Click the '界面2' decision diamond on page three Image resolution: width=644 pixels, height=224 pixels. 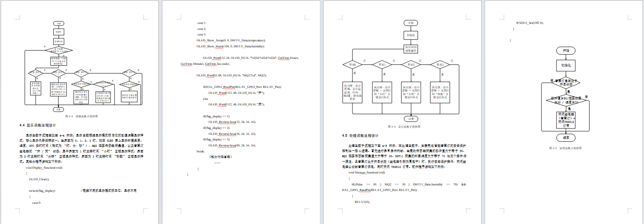tap(411, 64)
